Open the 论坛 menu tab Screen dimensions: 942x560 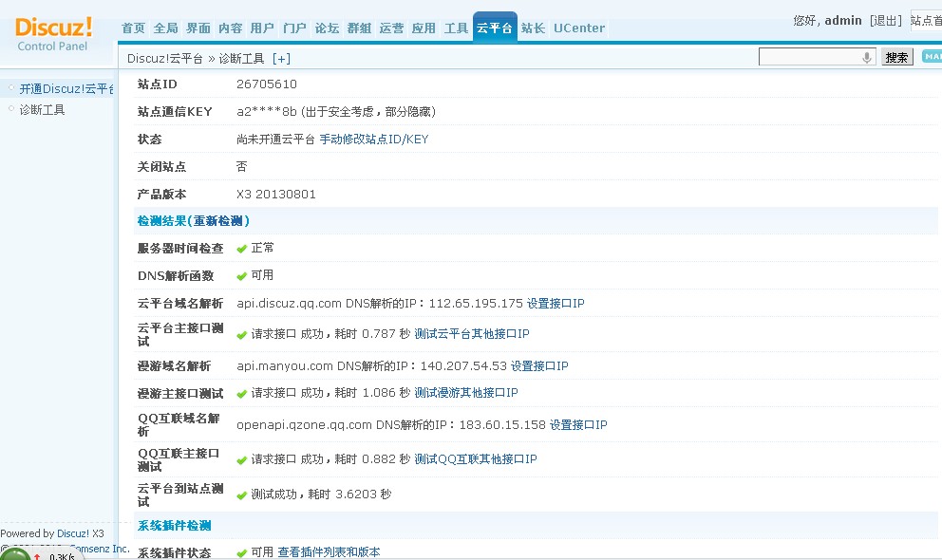327,28
